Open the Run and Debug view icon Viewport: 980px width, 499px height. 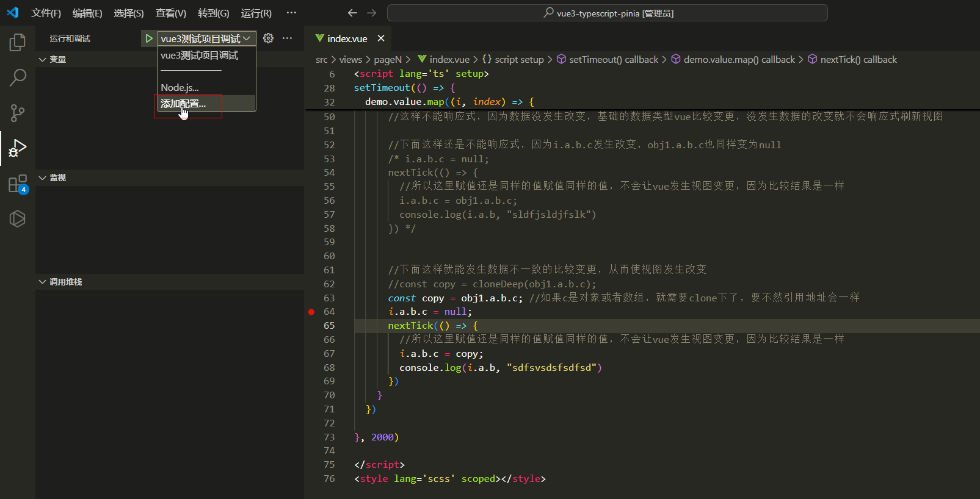[x=18, y=148]
